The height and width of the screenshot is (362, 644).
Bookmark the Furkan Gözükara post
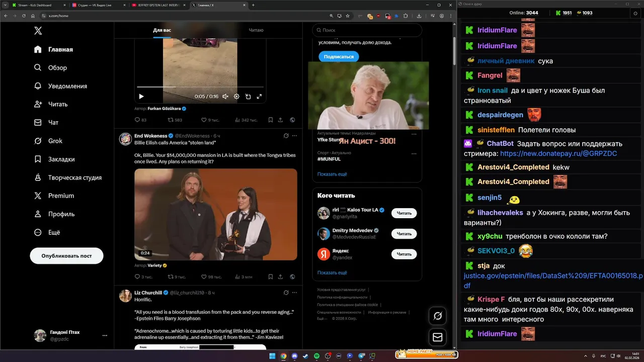point(271,120)
